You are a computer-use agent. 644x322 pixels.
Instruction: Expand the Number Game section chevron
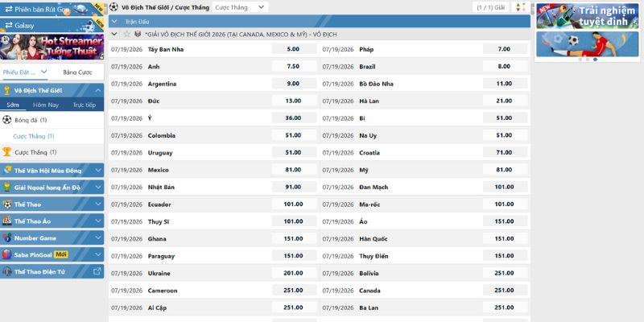(x=97, y=237)
